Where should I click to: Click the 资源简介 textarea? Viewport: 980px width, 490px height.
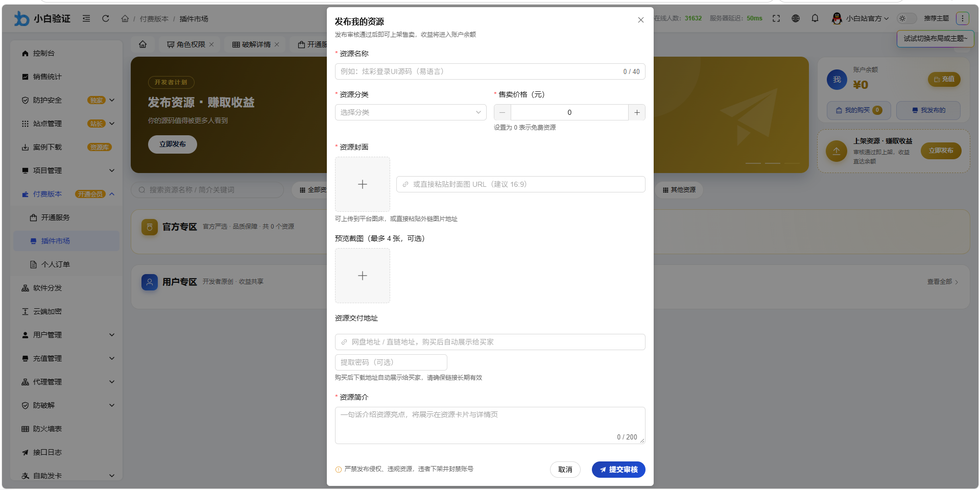[490, 425]
